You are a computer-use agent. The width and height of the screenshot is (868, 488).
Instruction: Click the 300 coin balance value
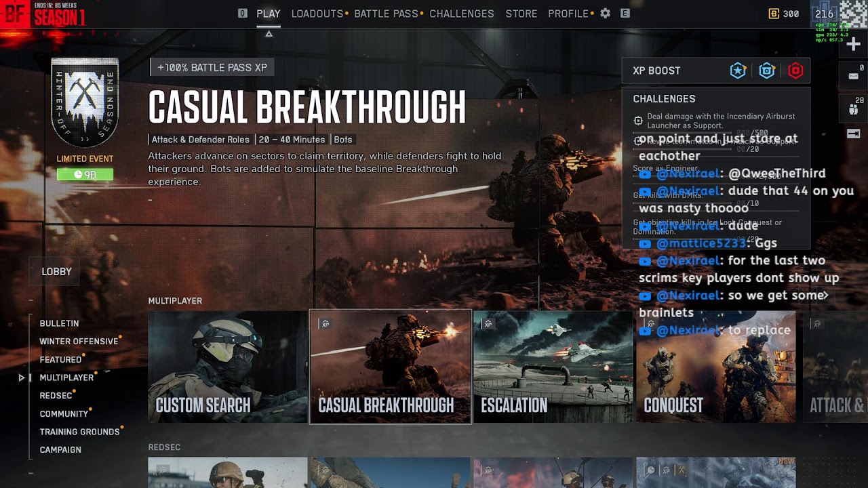click(x=791, y=14)
